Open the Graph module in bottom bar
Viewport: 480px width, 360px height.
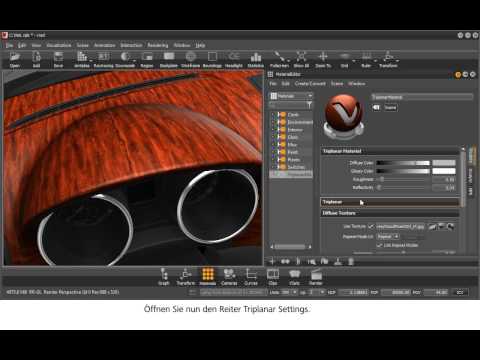[164, 277]
